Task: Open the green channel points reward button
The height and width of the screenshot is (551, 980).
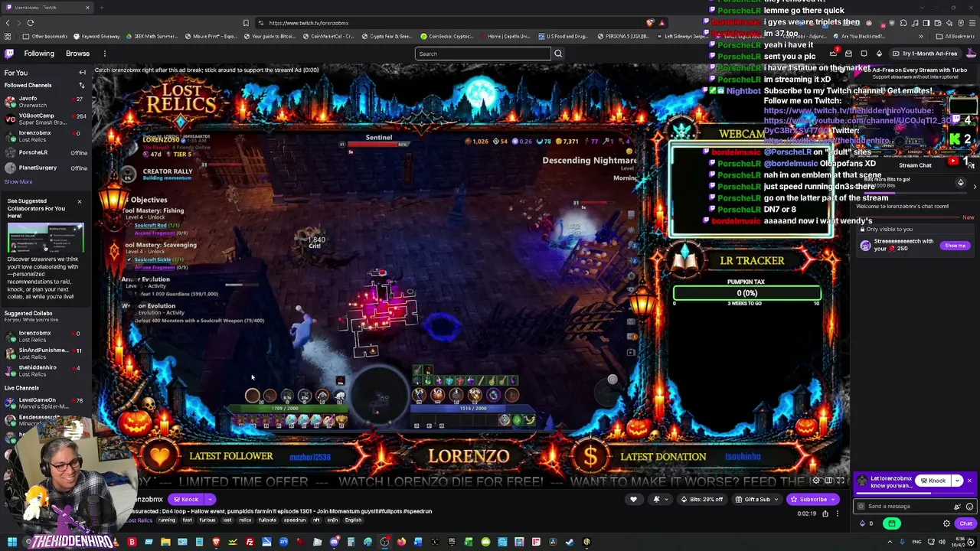Action: coord(891,523)
